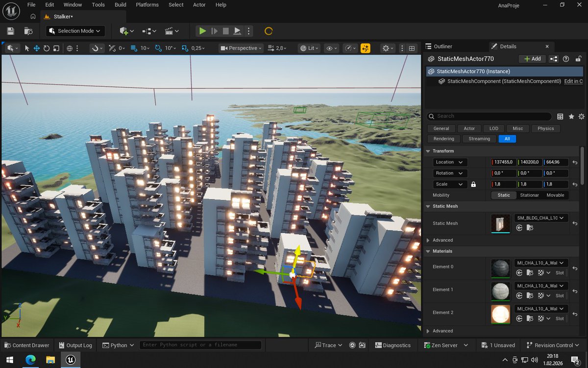Open the File menu

tap(31, 4)
